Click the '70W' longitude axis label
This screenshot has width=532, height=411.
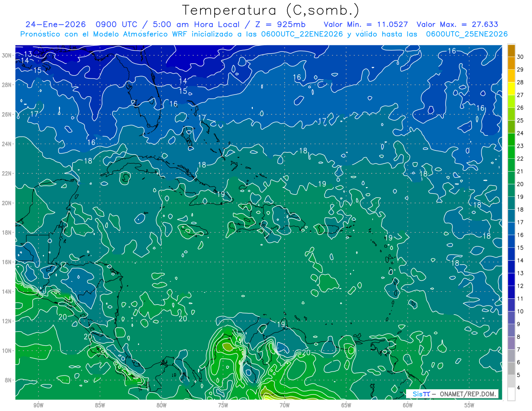[285, 405]
